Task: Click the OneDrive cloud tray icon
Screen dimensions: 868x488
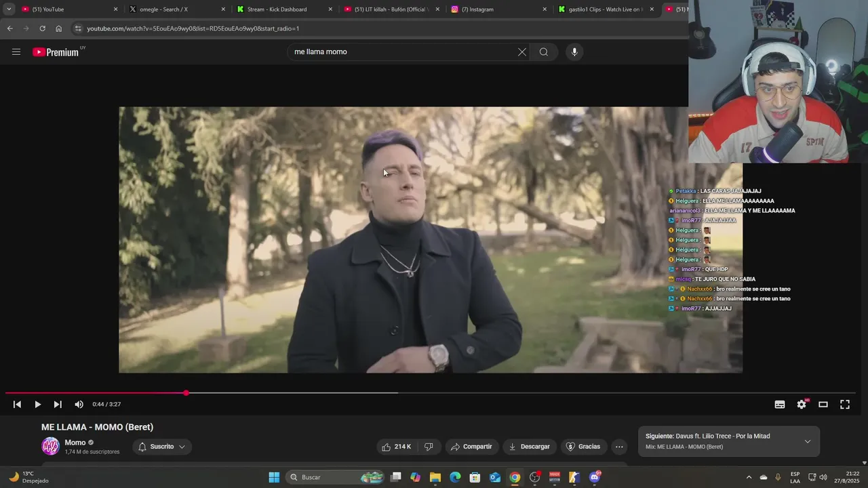Action: [x=764, y=477]
